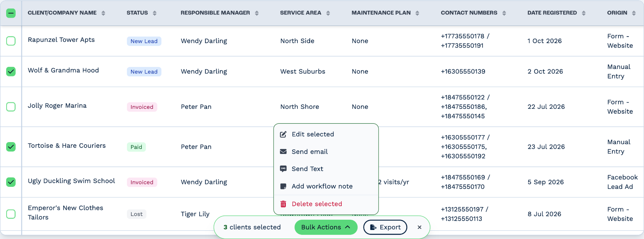Open the Jolly Roger Marina client name
644x239 pixels.
tap(57, 106)
